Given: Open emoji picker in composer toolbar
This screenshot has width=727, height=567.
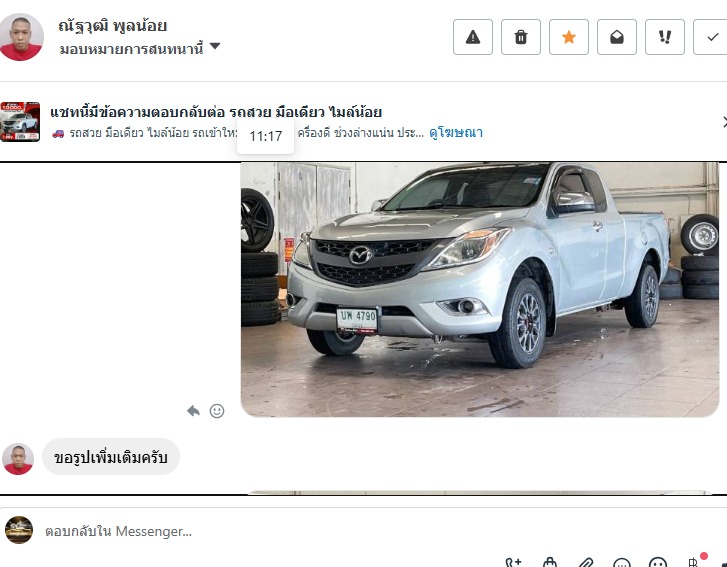Looking at the screenshot, I should [657, 562].
